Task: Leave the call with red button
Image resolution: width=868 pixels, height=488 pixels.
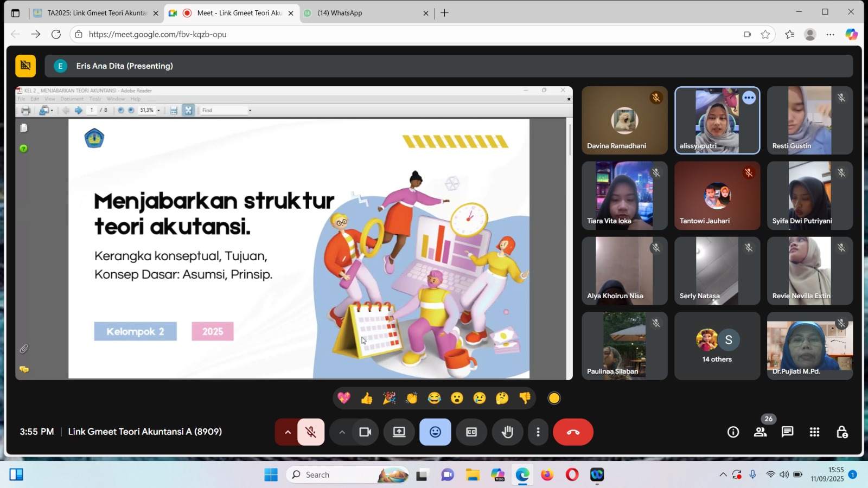Action: point(573,432)
